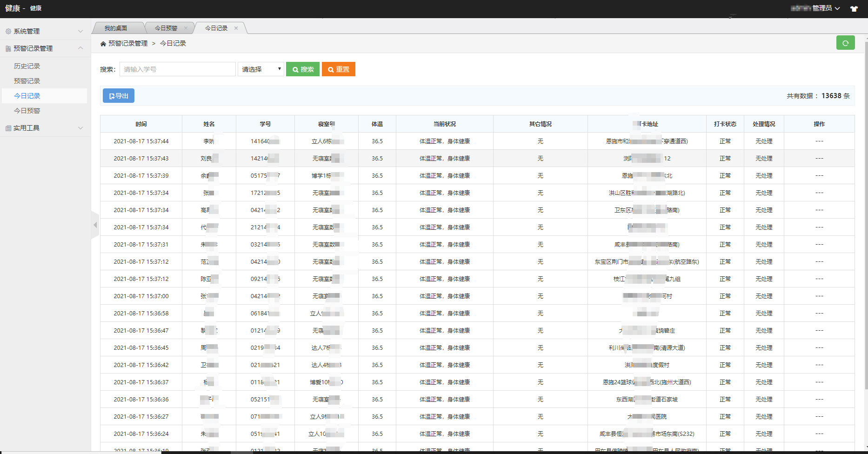Close the 今日记录 tab
868x454 pixels.
coord(236,28)
